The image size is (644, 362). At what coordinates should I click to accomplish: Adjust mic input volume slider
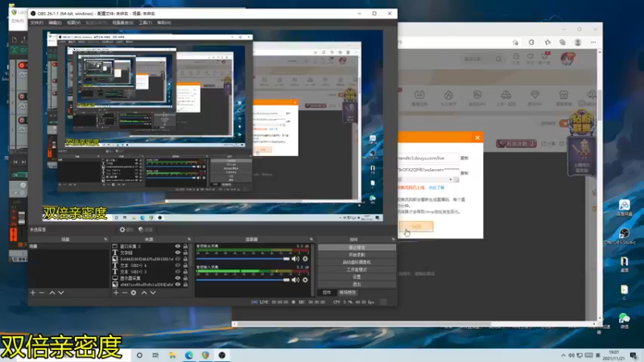click(x=243, y=280)
